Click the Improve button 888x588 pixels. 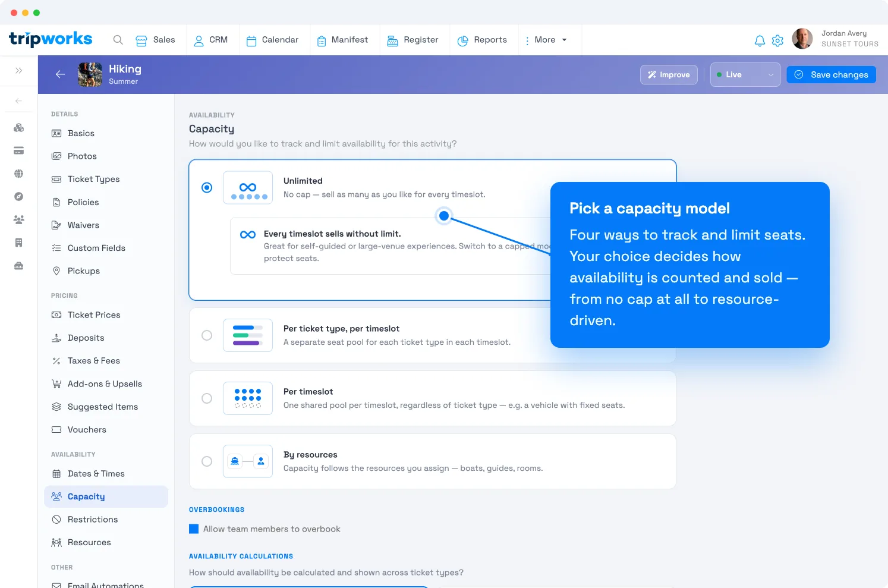pyautogui.click(x=669, y=75)
